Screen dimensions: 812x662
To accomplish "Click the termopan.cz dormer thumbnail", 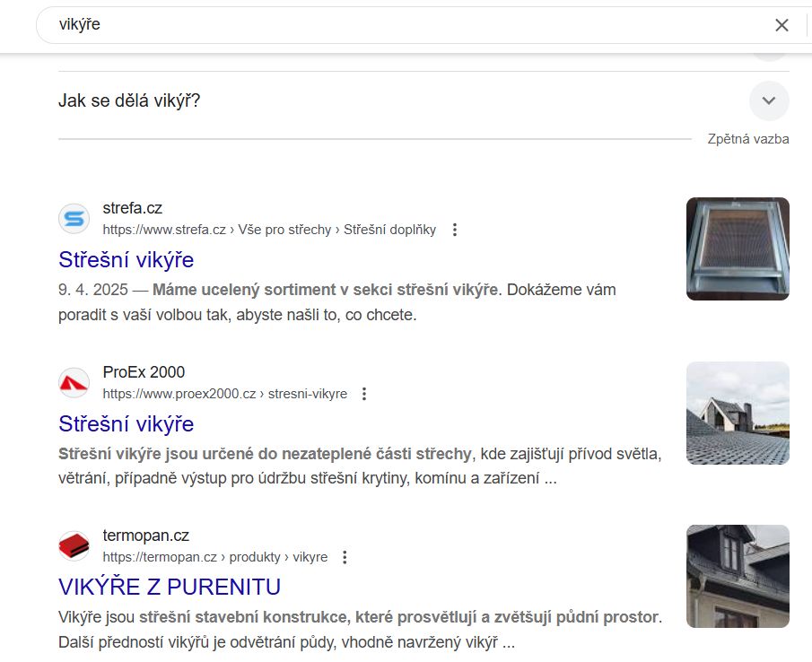I will click(x=738, y=576).
